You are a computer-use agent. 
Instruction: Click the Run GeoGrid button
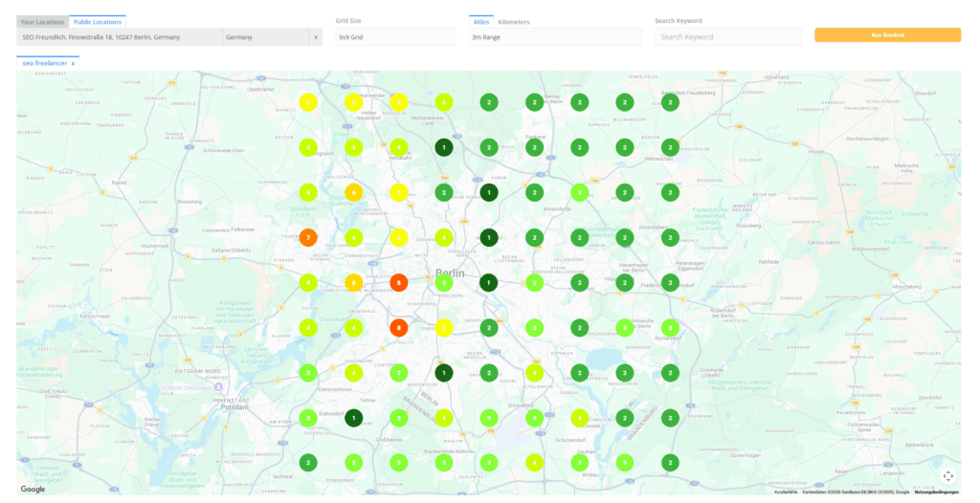coord(887,35)
